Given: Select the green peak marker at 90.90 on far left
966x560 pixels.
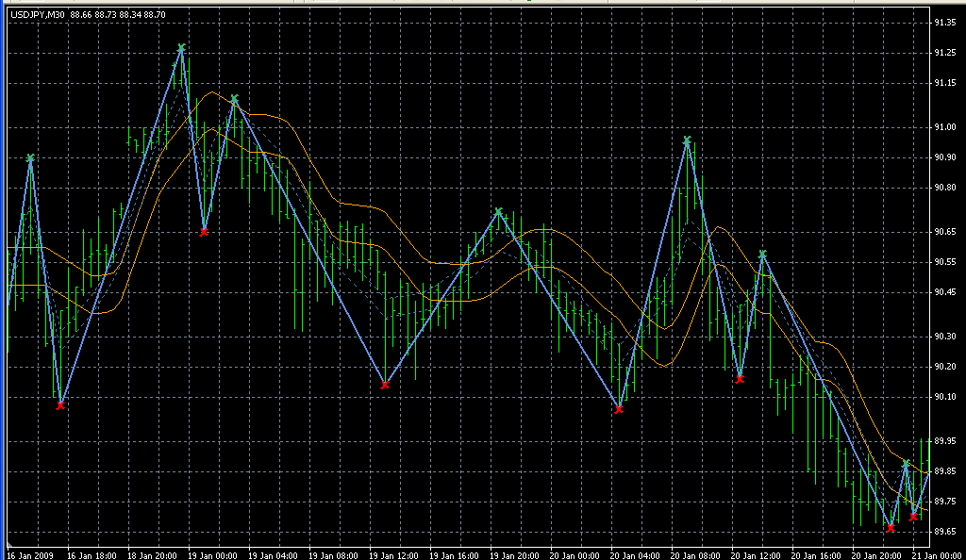Looking at the screenshot, I should pos(30,159).
